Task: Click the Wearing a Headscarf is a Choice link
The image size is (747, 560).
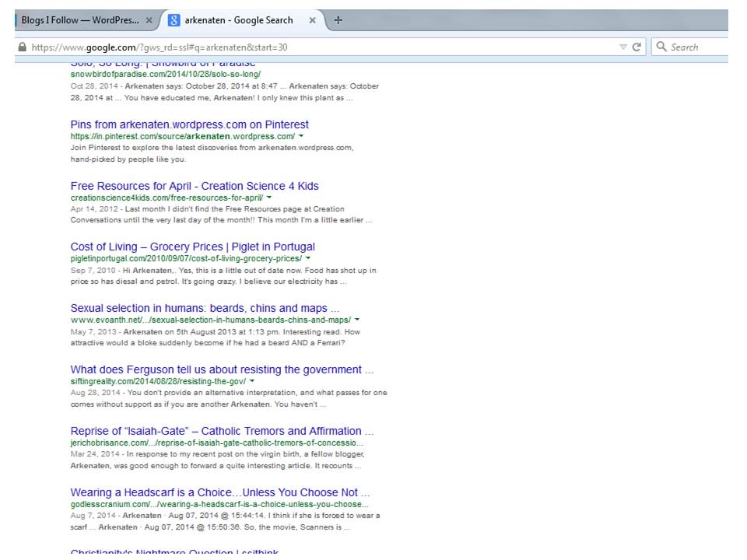Action: tap(220, 492)
